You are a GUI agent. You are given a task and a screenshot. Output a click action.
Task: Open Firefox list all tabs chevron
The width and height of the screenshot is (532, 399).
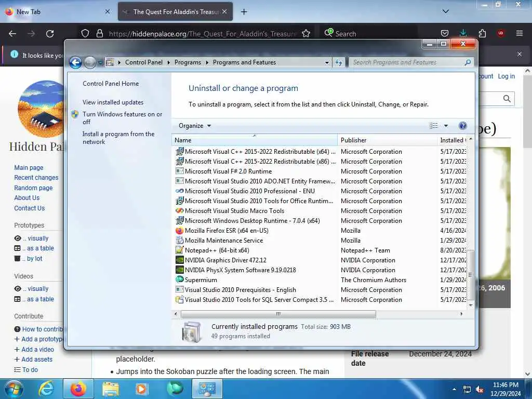click(x=446, y=11)
